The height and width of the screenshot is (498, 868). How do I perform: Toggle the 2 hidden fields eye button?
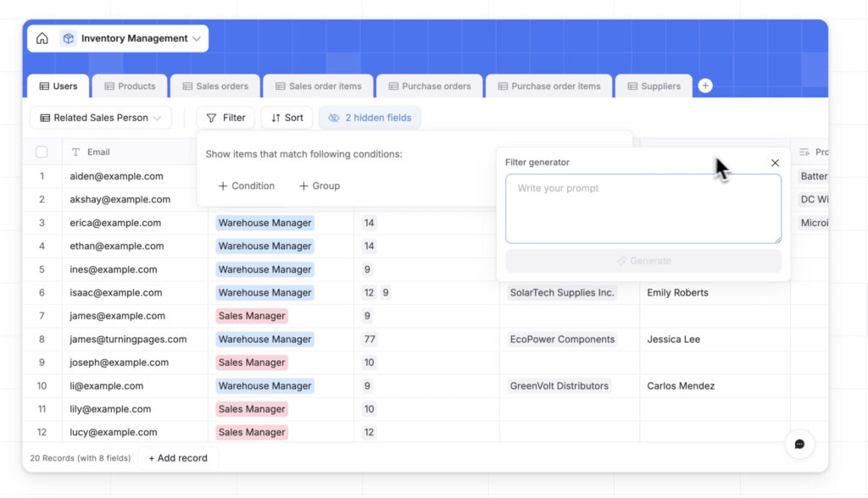point(370,118)
